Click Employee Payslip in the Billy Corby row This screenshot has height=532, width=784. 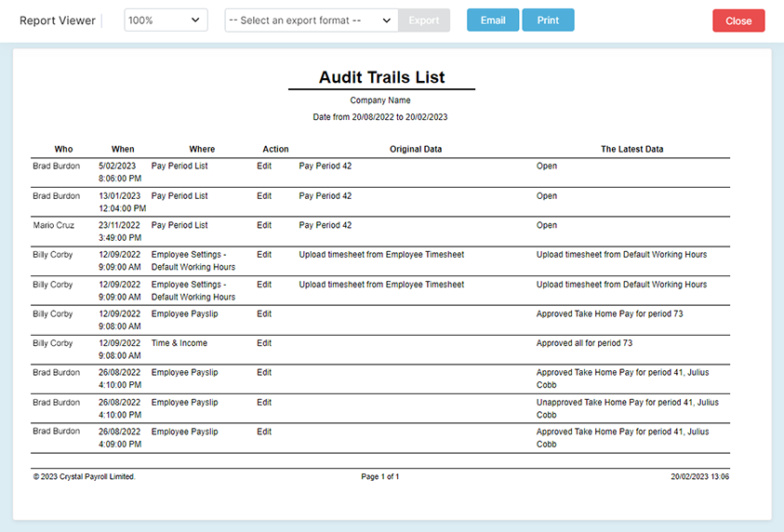tap(184, 314)
